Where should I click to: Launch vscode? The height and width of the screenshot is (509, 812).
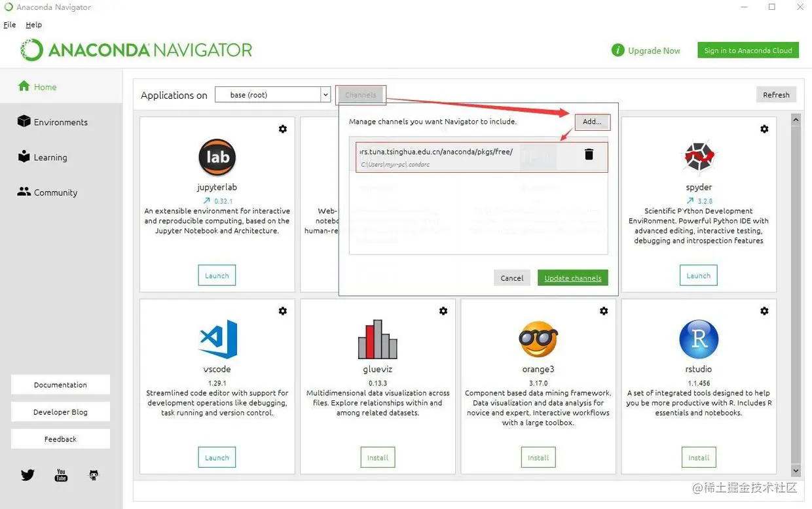(x=217, y=457)
